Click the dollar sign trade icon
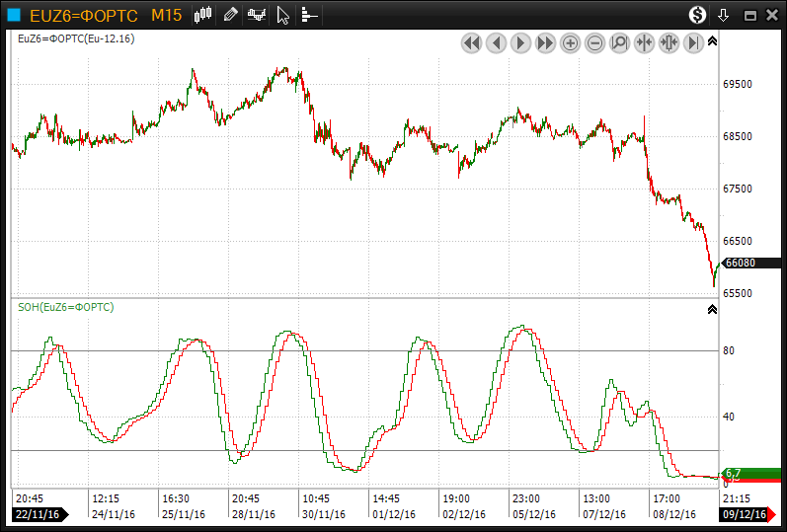Screen dimensions: 787x532 pos(698,15)
